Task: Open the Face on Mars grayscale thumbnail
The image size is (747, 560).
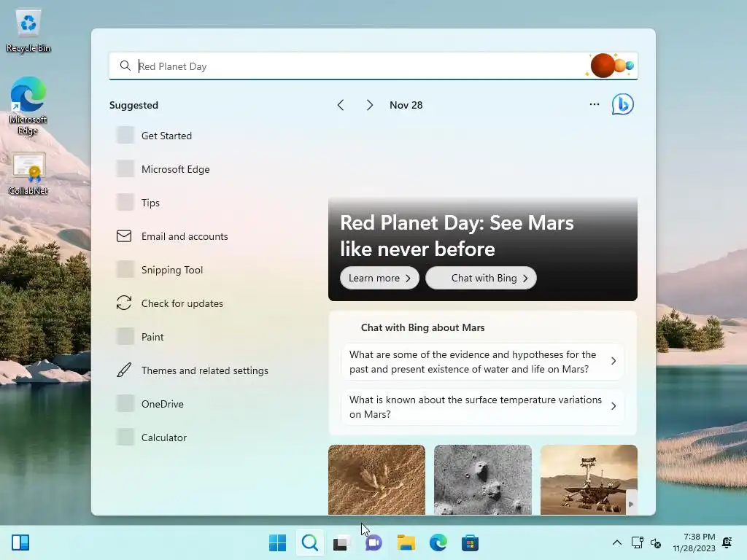Action: point(483,480)
